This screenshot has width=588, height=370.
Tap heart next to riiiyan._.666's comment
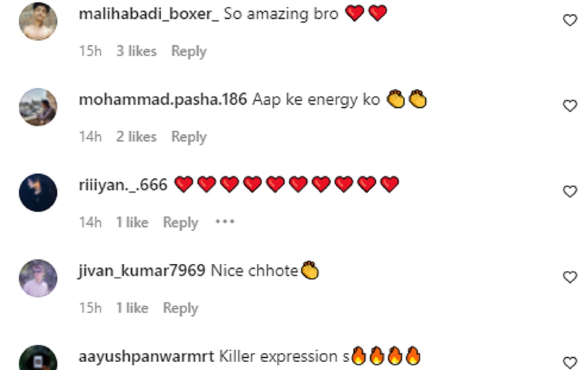[570, 192]
